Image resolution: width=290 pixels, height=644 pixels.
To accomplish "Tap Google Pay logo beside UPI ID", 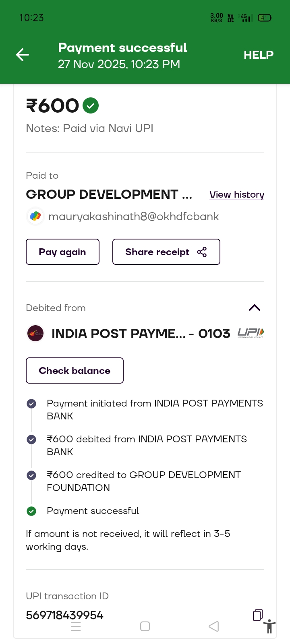I will 35,217.
